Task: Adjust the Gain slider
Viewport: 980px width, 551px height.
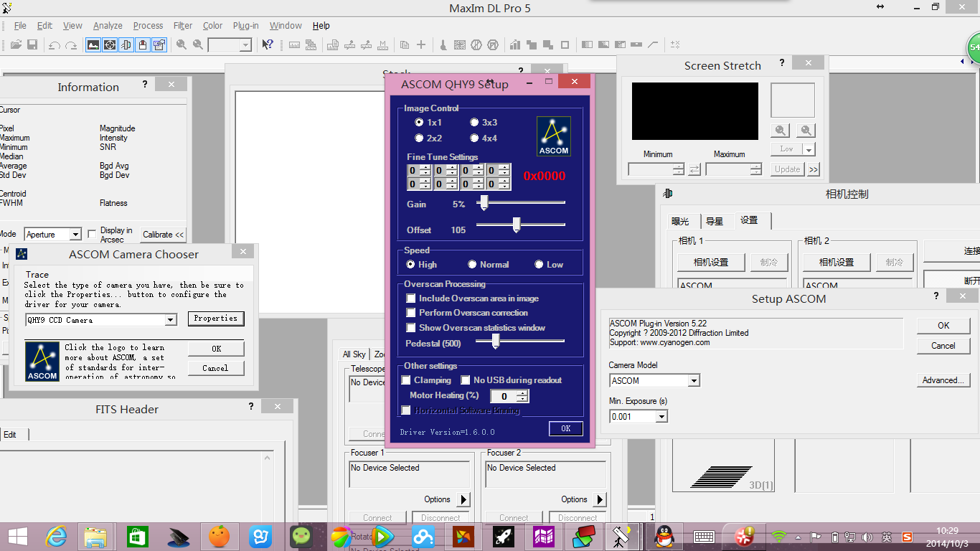Action: click(484, 203)
